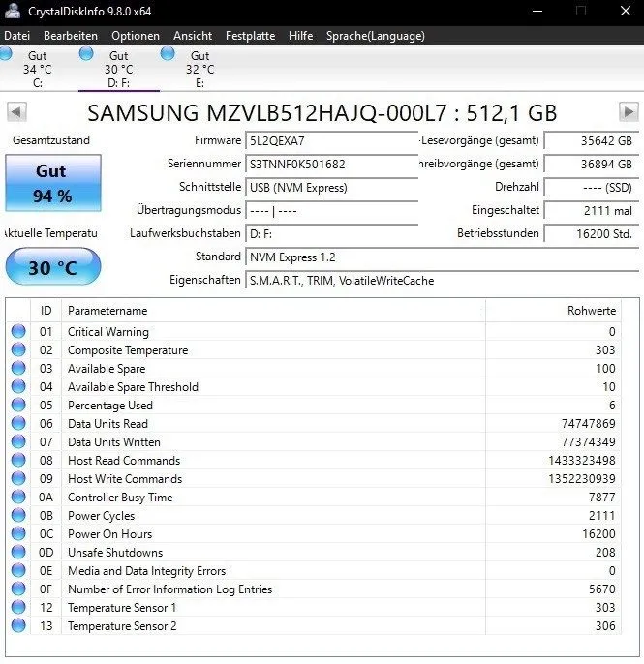Screen dimensions: 644x664
Task: Click the Rohwerte column header
Action: point(553,311)
